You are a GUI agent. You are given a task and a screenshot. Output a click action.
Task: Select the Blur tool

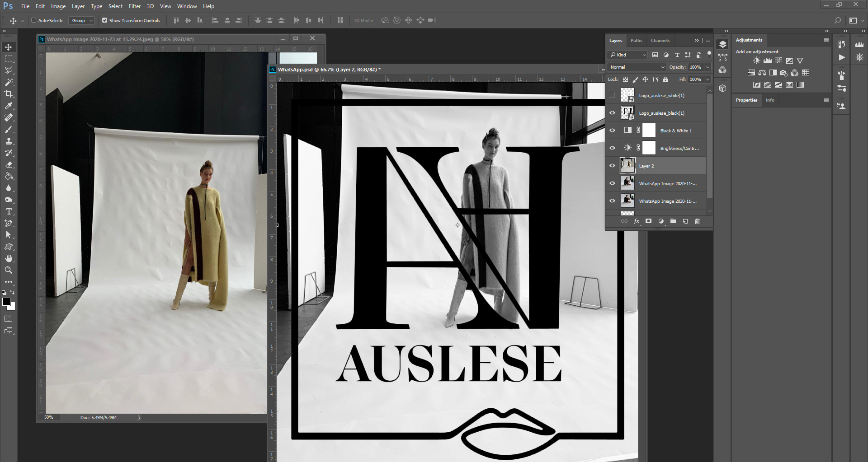(x=9, y=188)
